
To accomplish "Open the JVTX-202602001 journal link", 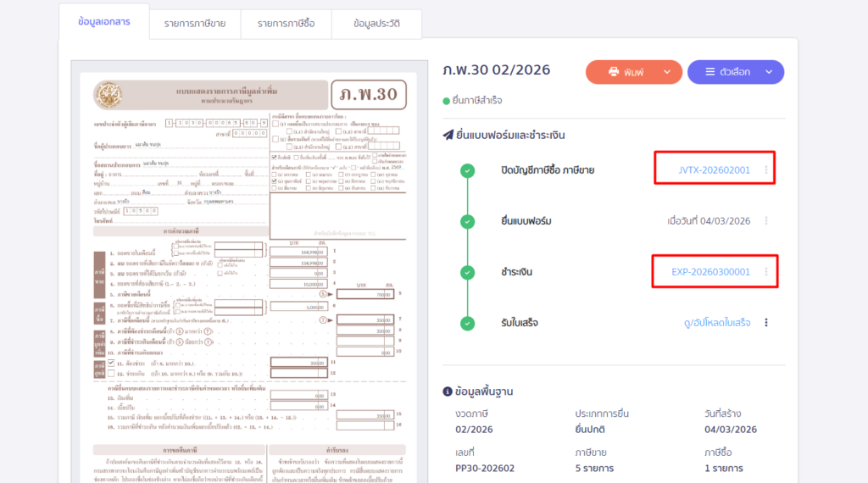I will (714, 170).
